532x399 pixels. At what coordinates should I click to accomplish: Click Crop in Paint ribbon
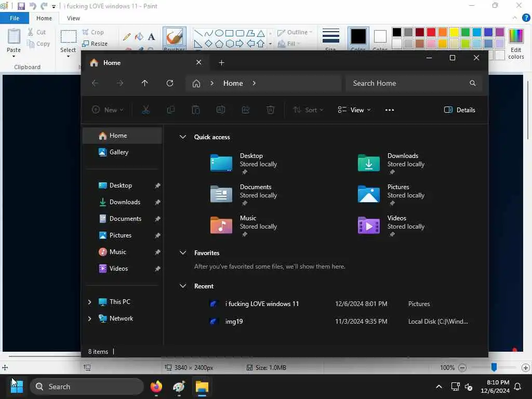[93, 32]
